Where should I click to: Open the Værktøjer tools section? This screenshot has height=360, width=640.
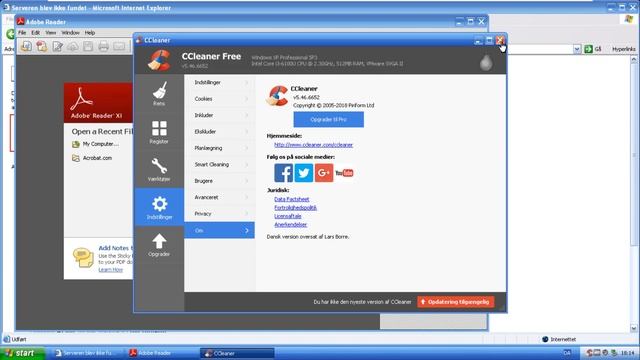click(x=159, y=169)
